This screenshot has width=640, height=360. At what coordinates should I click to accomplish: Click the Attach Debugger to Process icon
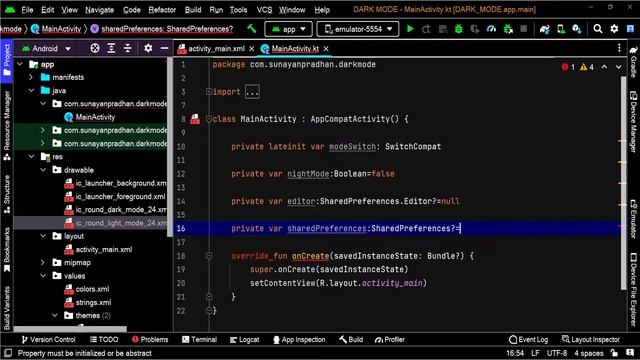click(508, 29)
